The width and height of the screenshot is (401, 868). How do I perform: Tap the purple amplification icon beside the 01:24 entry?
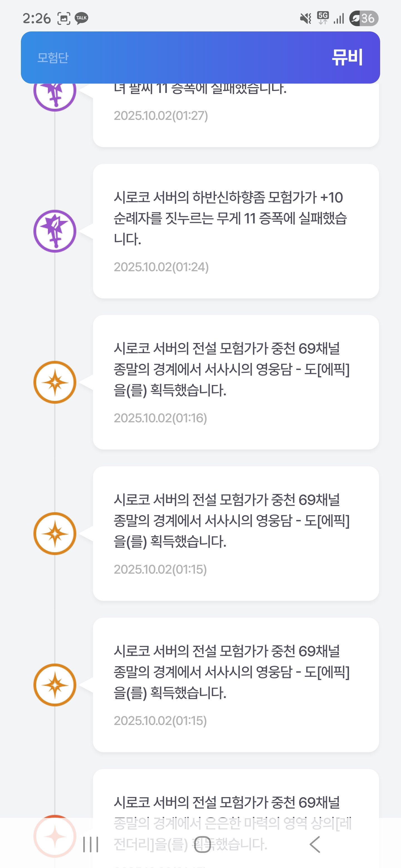[55, 231]
